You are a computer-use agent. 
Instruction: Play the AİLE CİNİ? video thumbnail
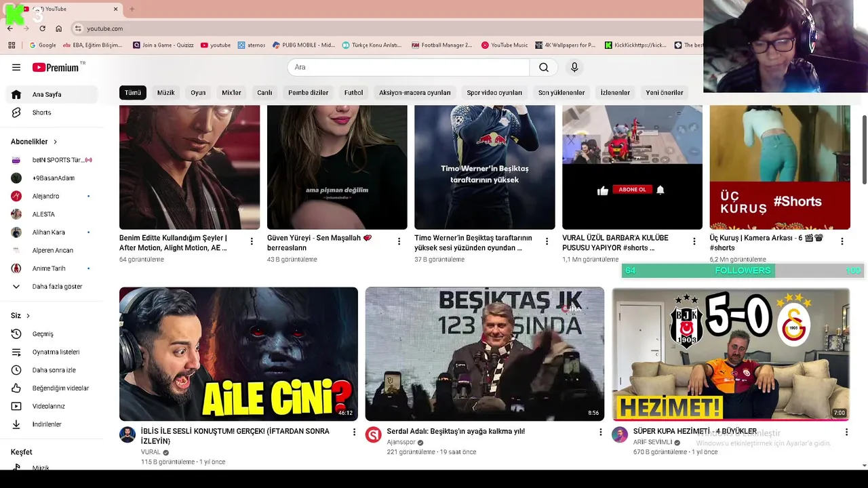click(x=239, y=354)
